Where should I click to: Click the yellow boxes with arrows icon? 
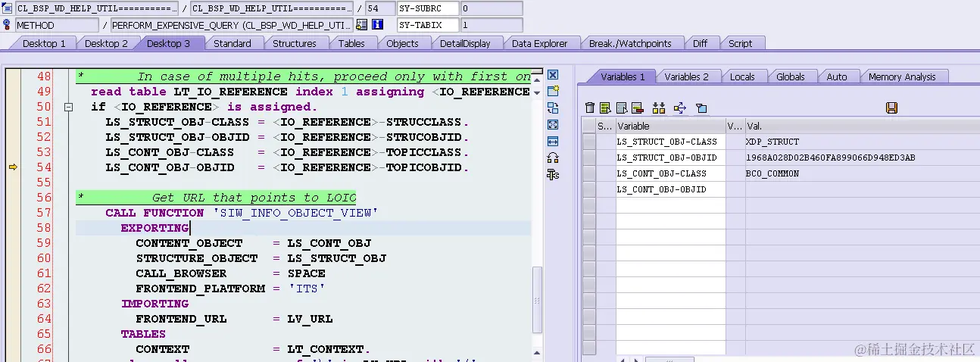658,108
